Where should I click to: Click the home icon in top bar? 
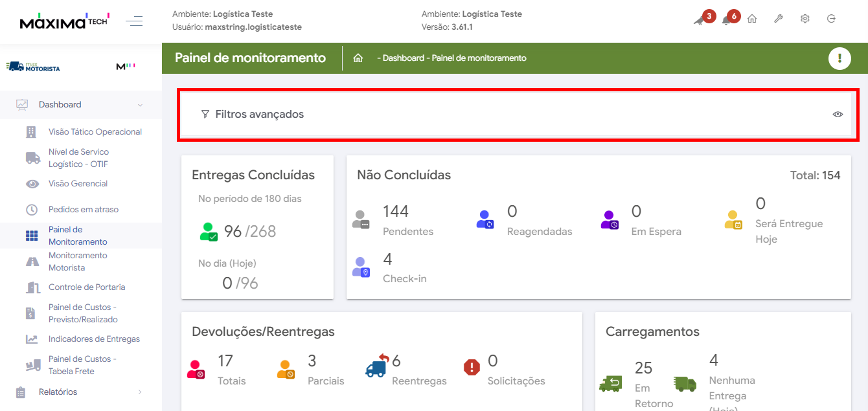tap(752, 19)
